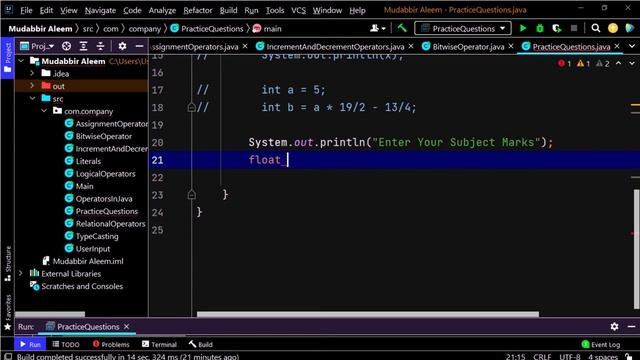Click the fold marker on line 23
Viewport: 640px width, 360px height.
[191, 195]
